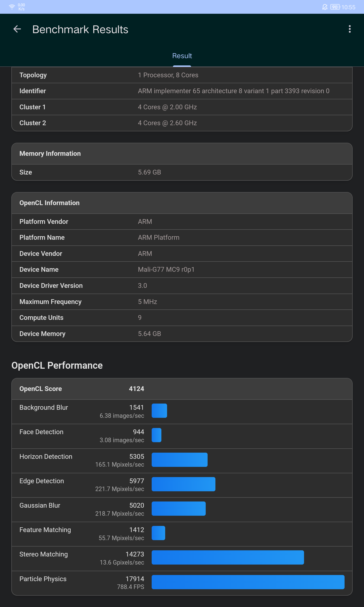Tap the Device Memory value '5.64 GB'
364x607 pixels.
[149, 334]
